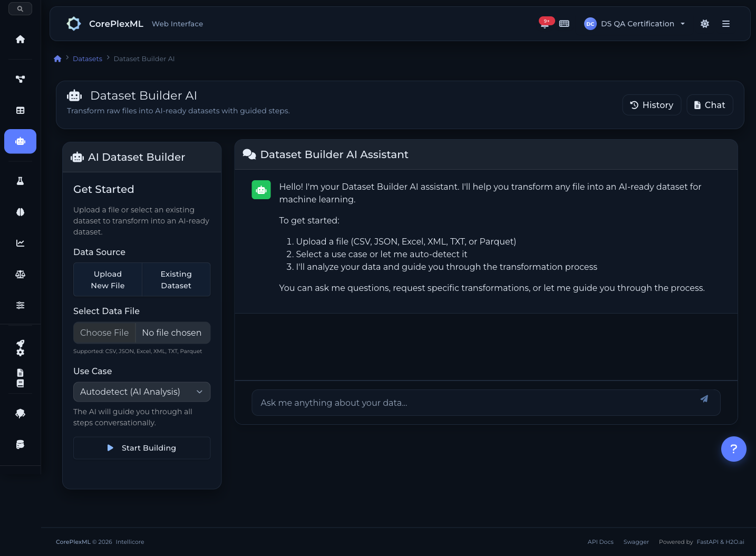
Task: Open the search tool in the sidebar
Action: tap(20, 8)
